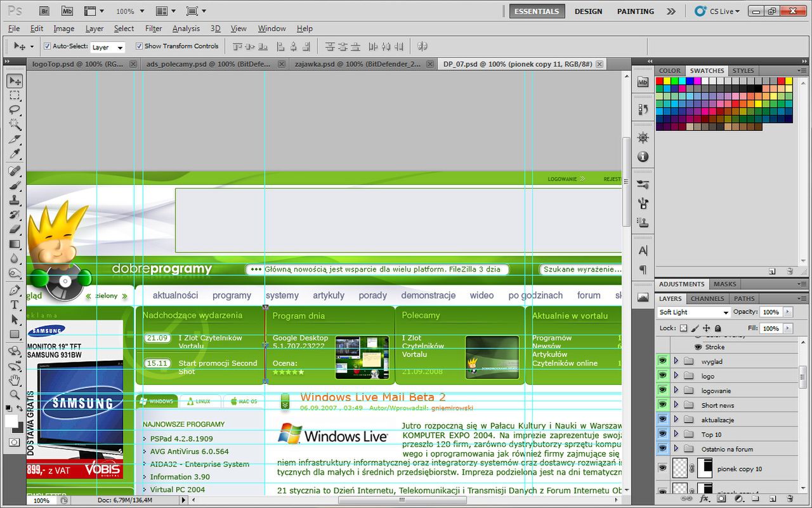Select the Eraser tool
The width and height of the screenshot is (812, 508).
tap(15, 229)
